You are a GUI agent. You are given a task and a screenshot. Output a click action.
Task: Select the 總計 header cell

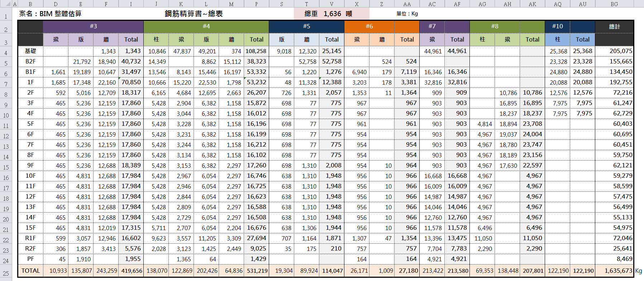tap(614, 27)
